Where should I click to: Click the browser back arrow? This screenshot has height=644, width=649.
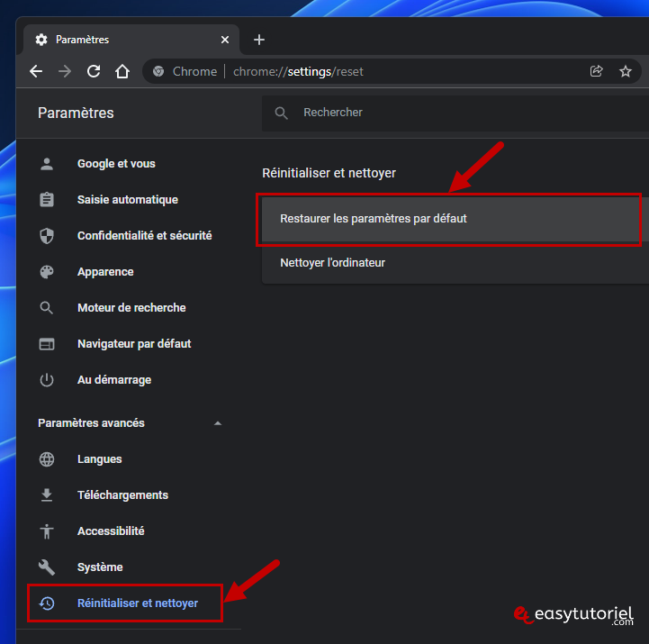(x=36, y=71)
